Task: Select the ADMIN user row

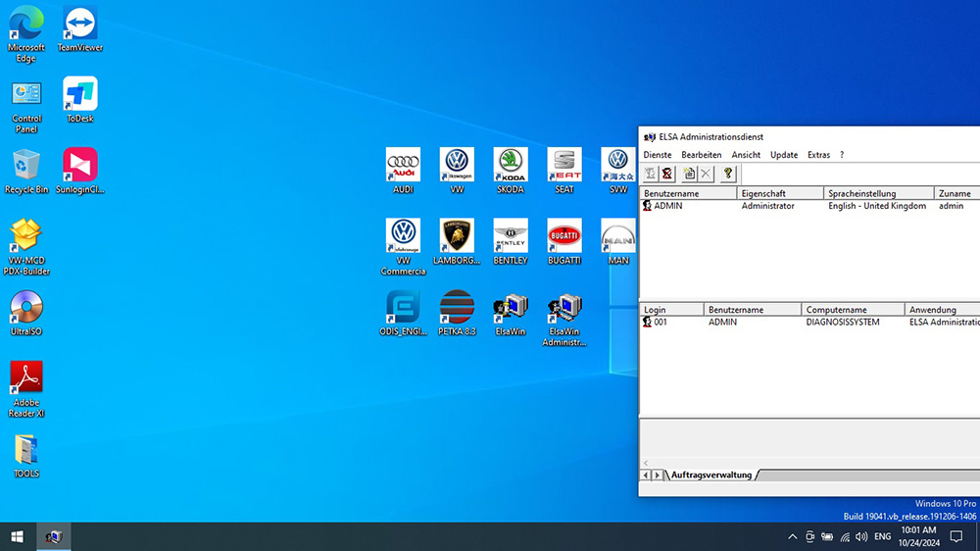Action: (809, 206)
